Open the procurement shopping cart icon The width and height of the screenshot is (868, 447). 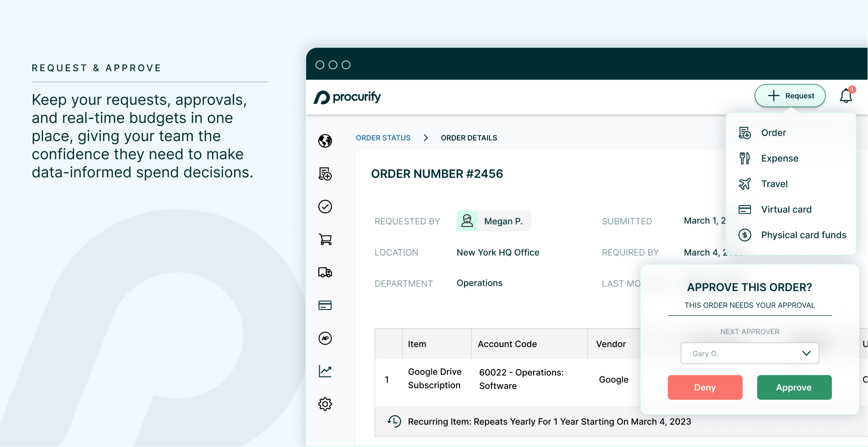pyautogui.click(x=325, y=239)
